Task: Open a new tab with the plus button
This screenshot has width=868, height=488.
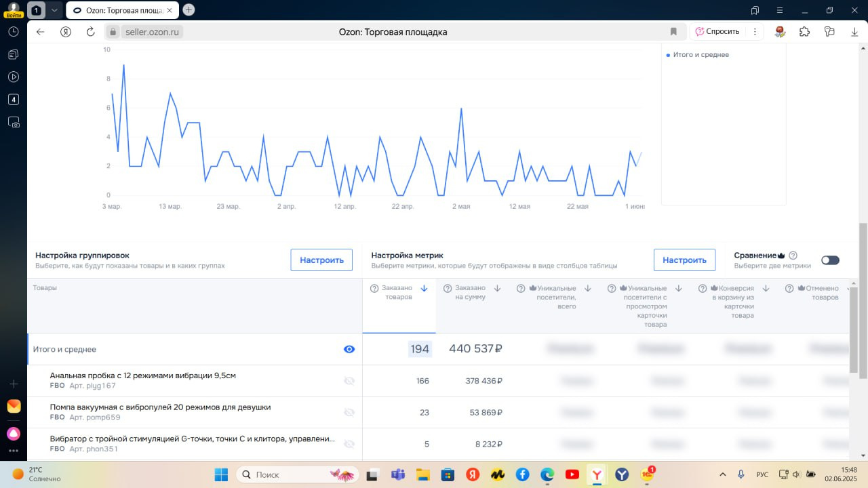Action: click(189, 9)
